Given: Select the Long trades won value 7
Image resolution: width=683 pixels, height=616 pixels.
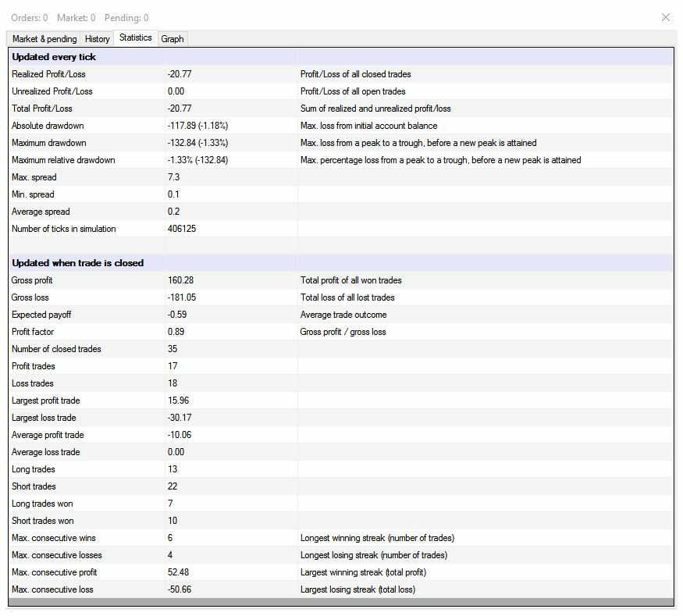Looking at the screenshot, I should click(170, 504).
